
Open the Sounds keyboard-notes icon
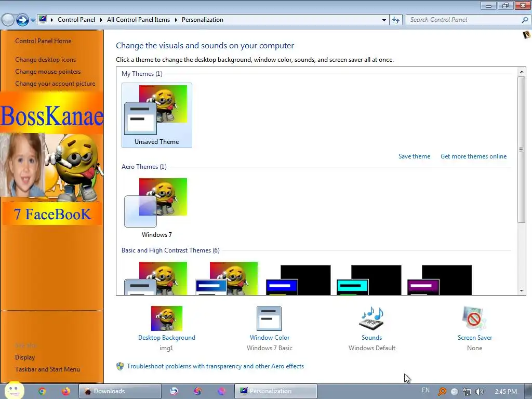pyautogui.click(x=371, y=318)
